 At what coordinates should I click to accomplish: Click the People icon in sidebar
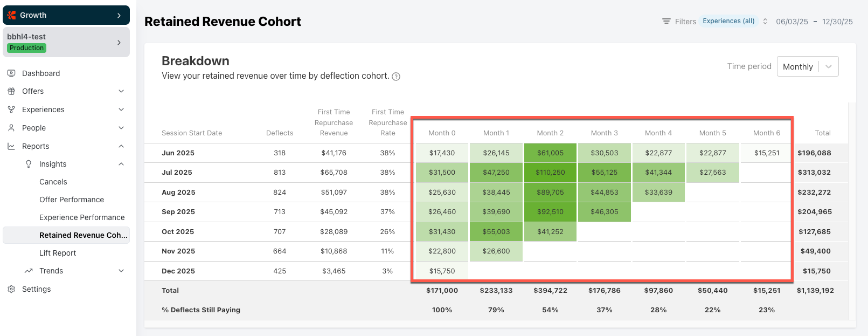[x=11, y=128]
